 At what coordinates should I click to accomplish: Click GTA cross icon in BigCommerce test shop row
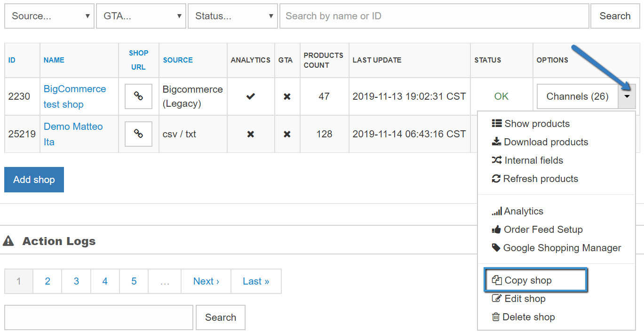(x=287, y=96)
